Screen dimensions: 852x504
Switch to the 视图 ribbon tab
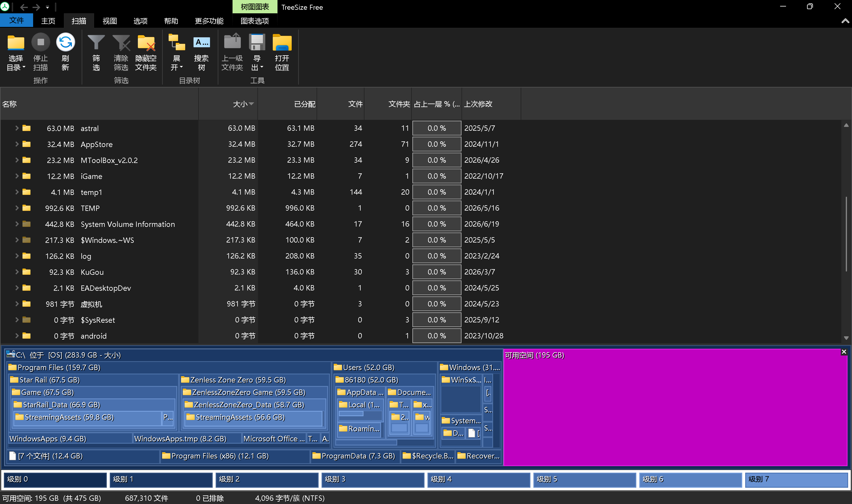(110, 21)
